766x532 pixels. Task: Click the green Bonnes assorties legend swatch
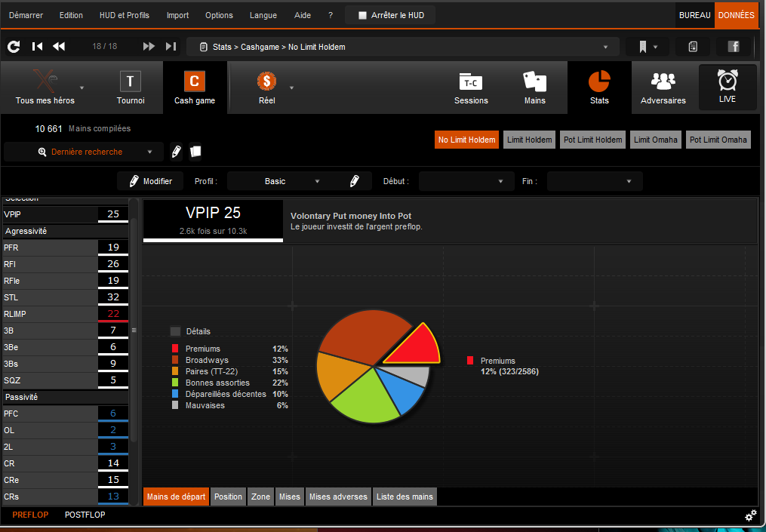(175, 383)
